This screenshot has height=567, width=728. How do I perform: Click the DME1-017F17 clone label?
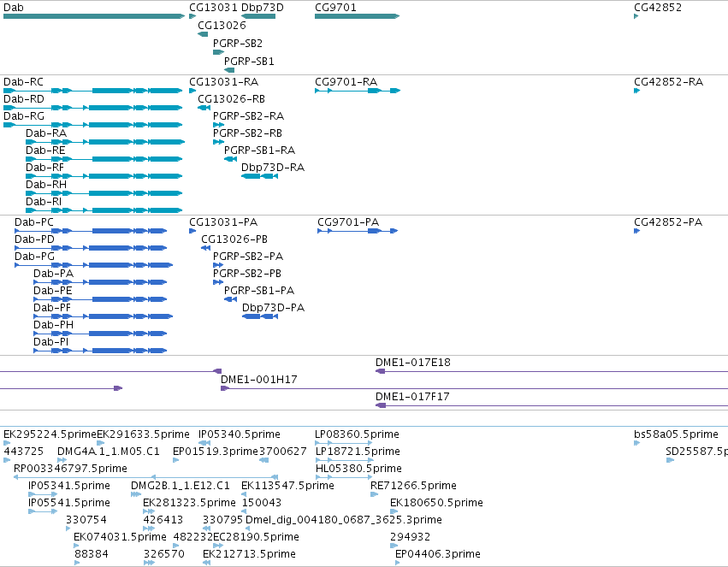pos(412,397)
